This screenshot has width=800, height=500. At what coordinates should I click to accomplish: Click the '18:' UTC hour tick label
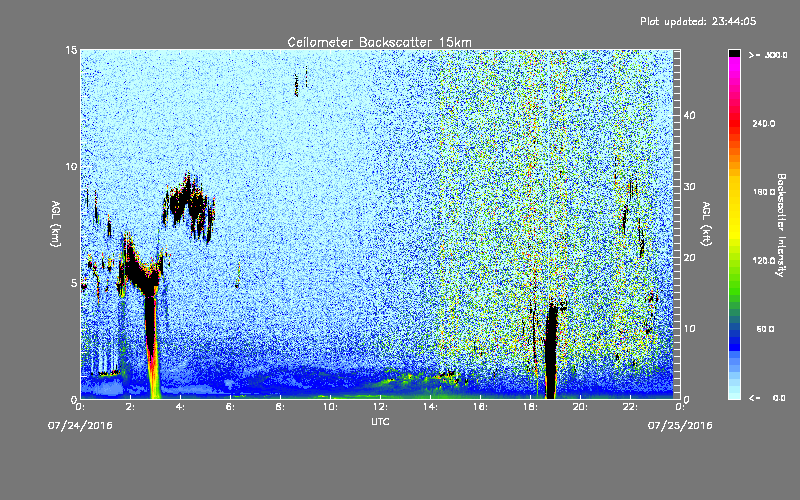coord(530,407)
